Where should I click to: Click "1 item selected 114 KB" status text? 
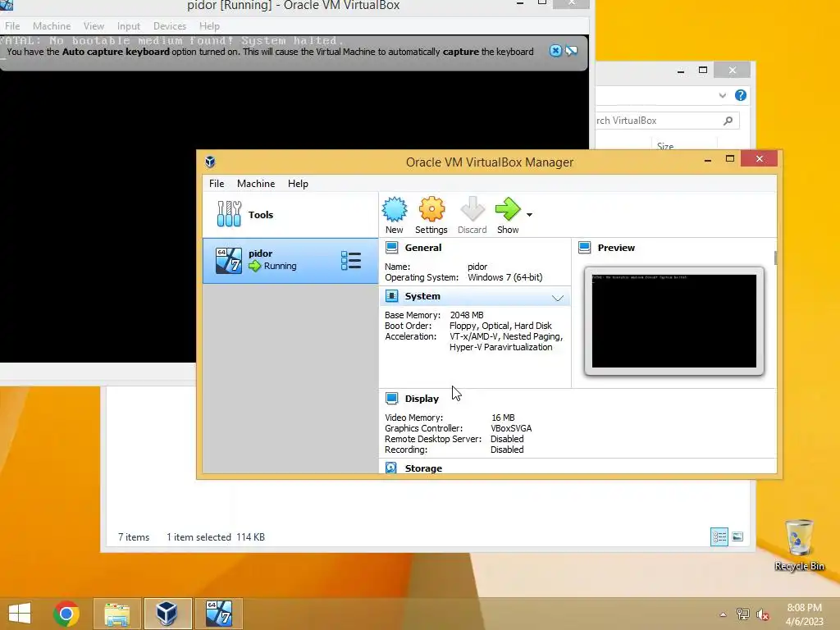point(216,536)
